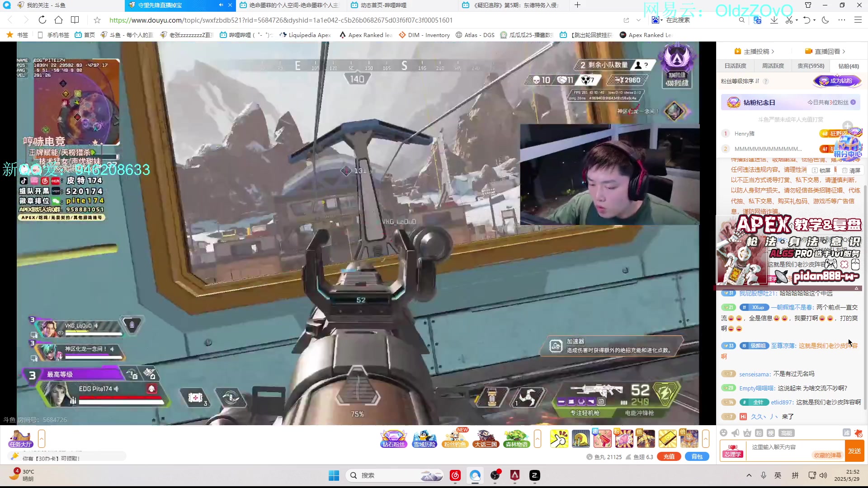
Task: Click the megaphone broadcast icon in chat toolbar
Action: [x=735, y=433]
